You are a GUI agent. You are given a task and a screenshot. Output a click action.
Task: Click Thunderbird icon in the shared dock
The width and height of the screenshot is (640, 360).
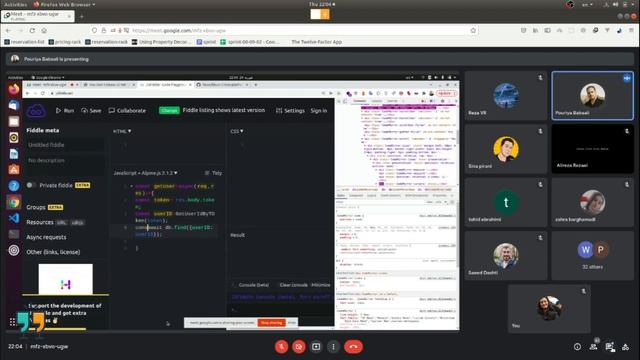14,105
